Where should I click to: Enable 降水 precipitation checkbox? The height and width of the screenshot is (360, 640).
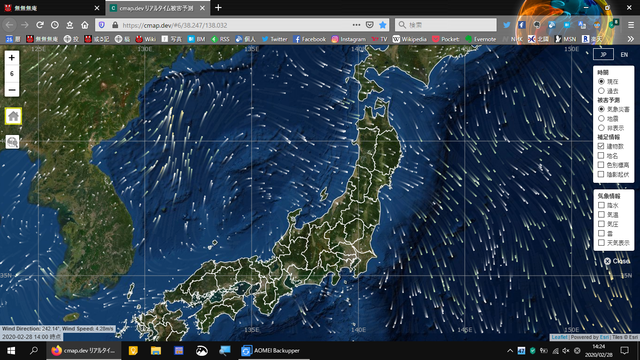click(x=601, y=205)
